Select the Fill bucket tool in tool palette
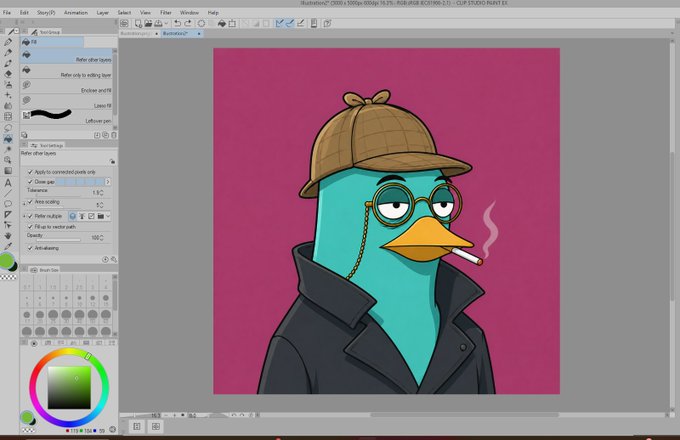The width and height of the screenshot is (680, 440). [8, 139]
